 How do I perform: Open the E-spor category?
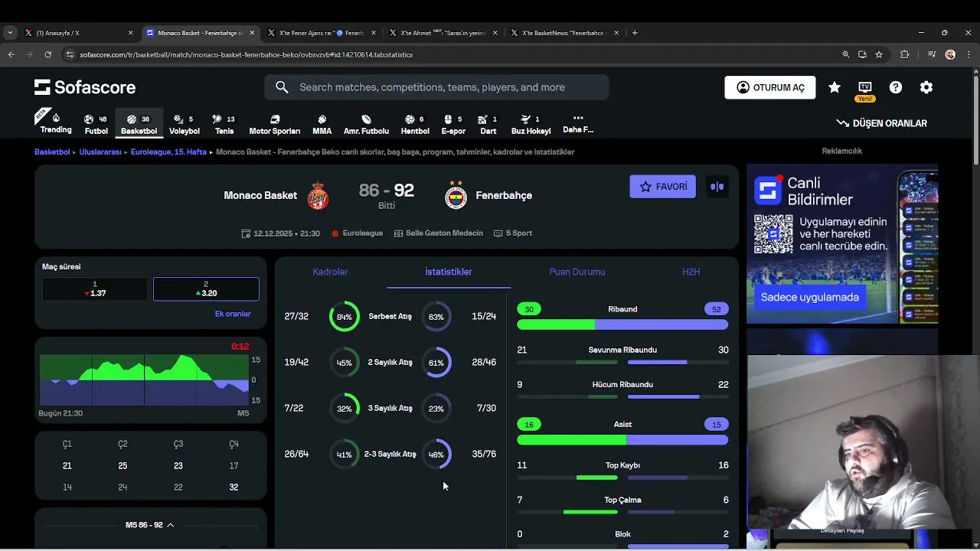click(x=453, y=124)
